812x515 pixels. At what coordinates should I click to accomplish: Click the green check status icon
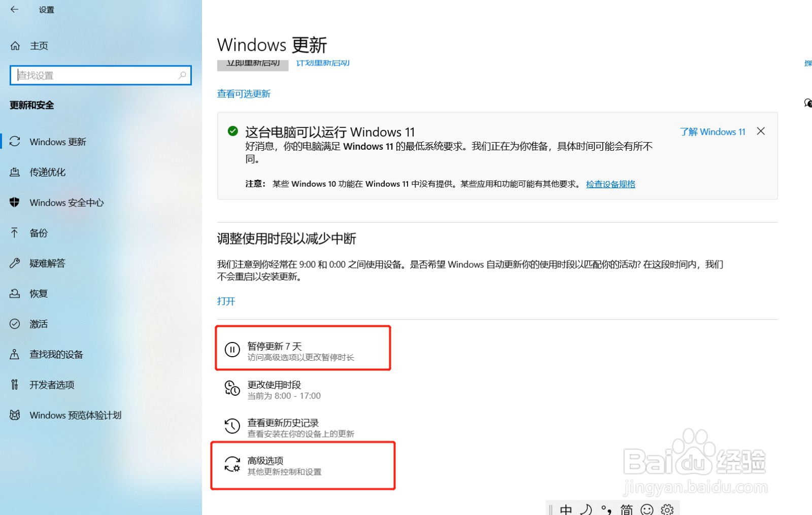[x=233, y=131]
